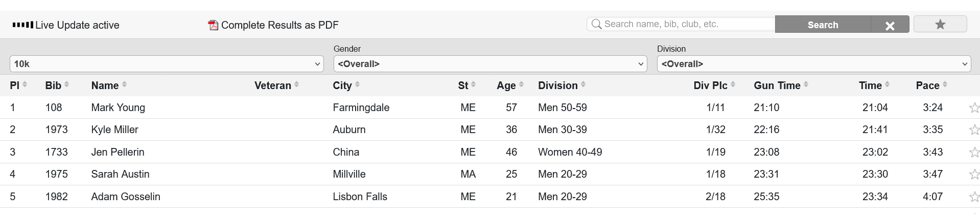Star Adam Gosselin's result row
This screenshot has width=980, height=214.
pos(974,197)
